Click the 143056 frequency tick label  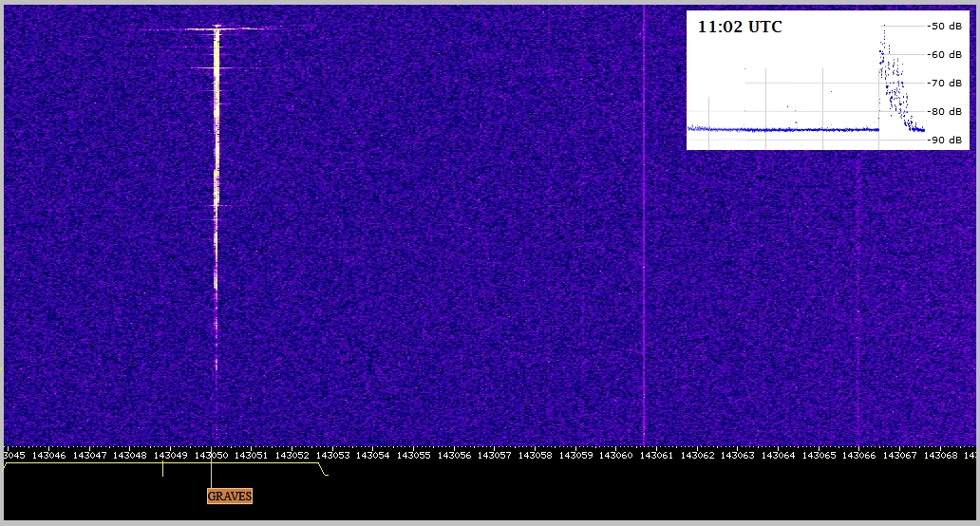tap(454, 456)
